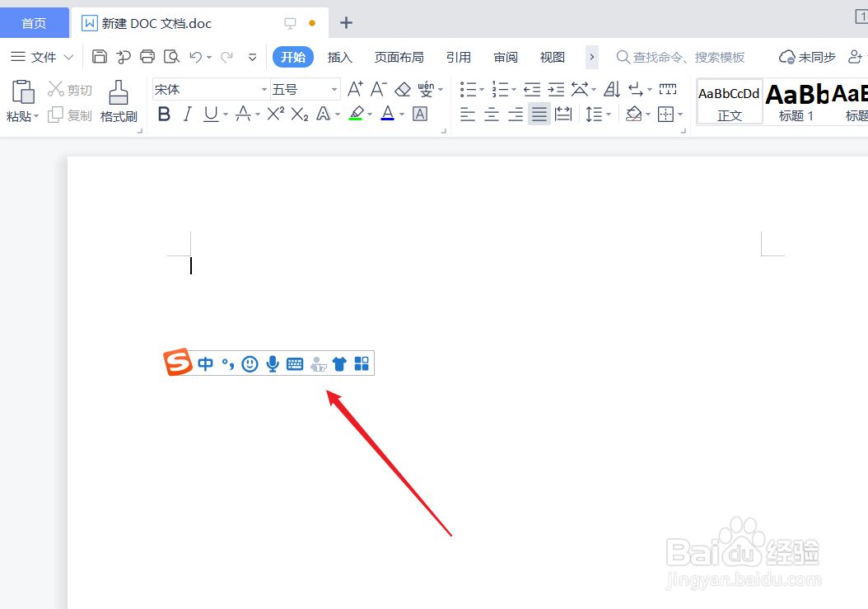The height and width of the screenshot is (609, 868).
Task: Toggle Italic formatting
Action: 188,115
